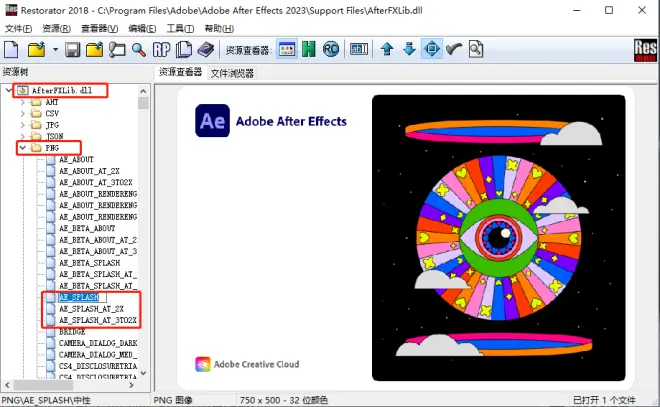Click the file icon beside BRIDGE

coord(51,332)
